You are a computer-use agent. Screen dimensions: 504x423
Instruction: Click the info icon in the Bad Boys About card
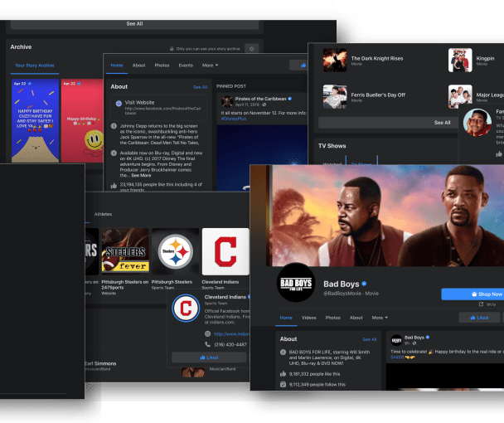coord(283,352)
